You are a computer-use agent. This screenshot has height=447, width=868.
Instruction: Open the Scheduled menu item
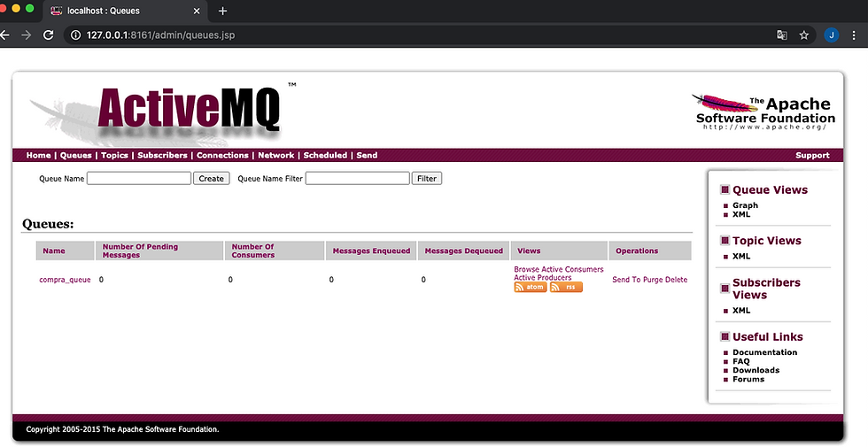(x=325, y=156)
